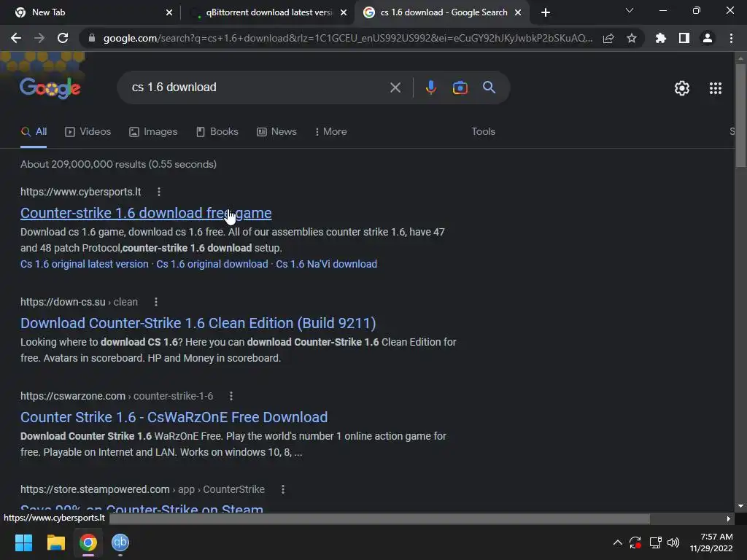This screenshot has width=747, height=560.
Task: Open the Google apps grid
Action: click(716, 88)
